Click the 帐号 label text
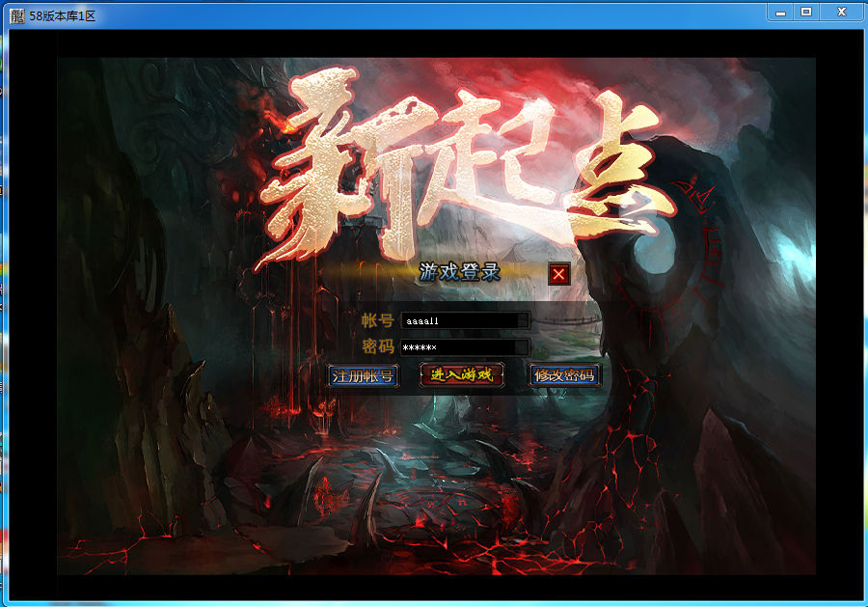Screen dimensions: 868x607 (x=377, y=320)
